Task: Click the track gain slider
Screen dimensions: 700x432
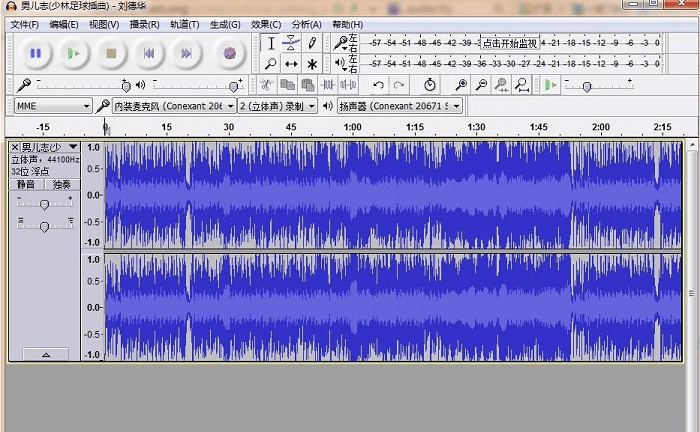Action: click(44, 204)
